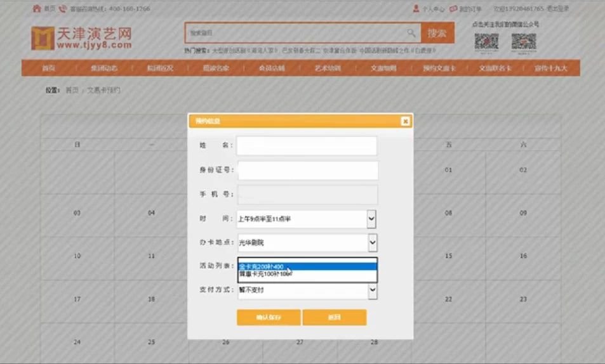The width and height of the screenshot is (605, 364).
Task: Click calendar date 25
Action: [151, 342]
